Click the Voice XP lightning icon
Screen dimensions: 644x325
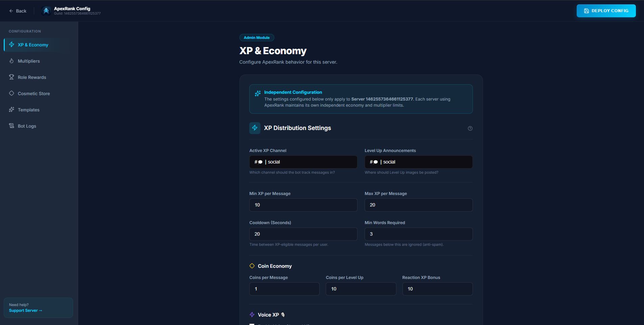(x=252, y=315)
